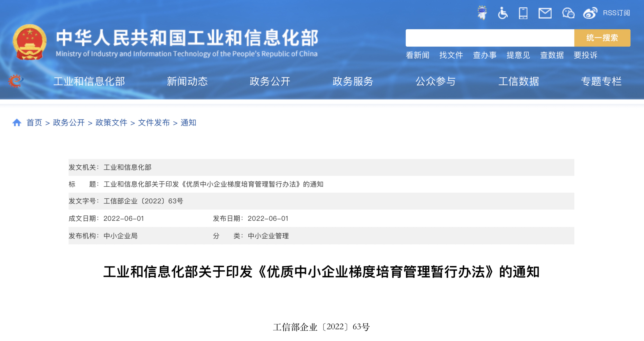Image resolution: width=644 pixels, height=341 pixels.
Task: Click the wheelchair accessibility icon
Action: click(503, 13)
